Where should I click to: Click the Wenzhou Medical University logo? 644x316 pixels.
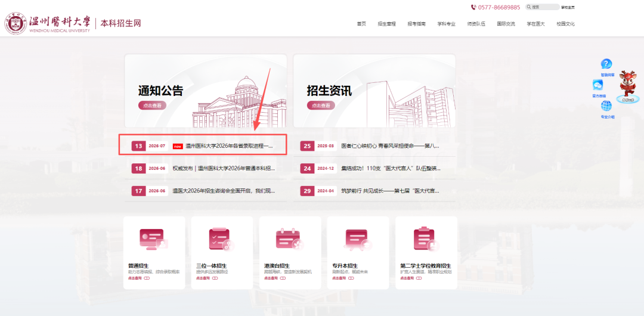coord(47,23)
